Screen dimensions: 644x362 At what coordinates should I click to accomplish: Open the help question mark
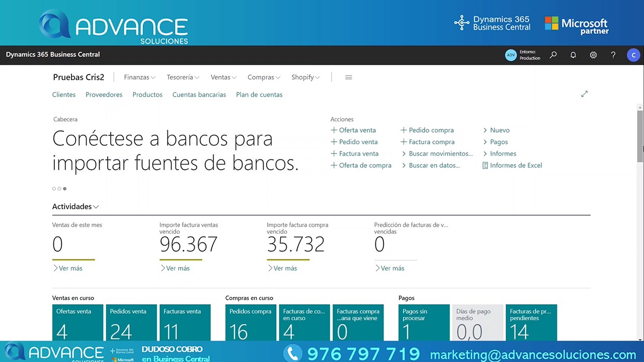pyautogui.click(x=613, y=55)
